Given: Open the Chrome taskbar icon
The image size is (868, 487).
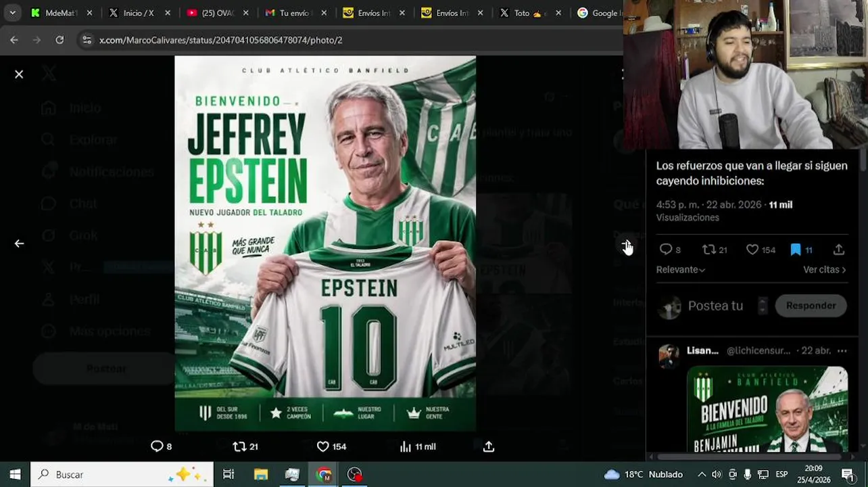Looking at the screenshot, I should pos(324,474).
